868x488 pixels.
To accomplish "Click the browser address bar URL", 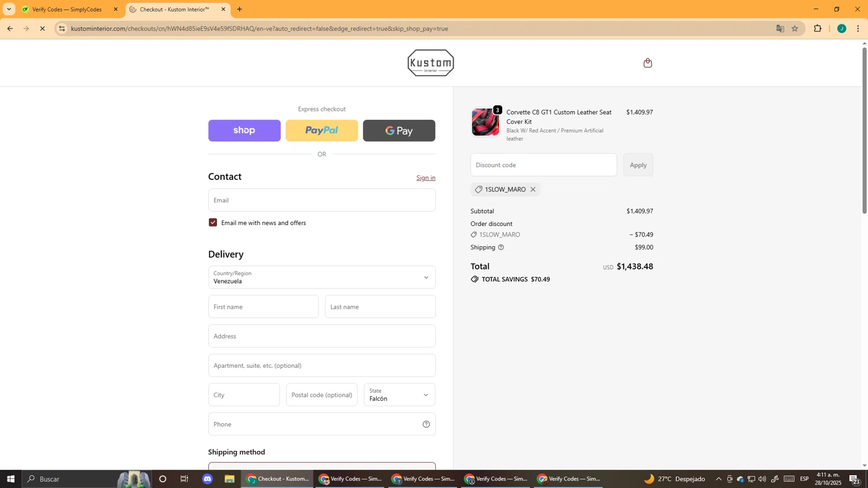I will pos(259,28).
